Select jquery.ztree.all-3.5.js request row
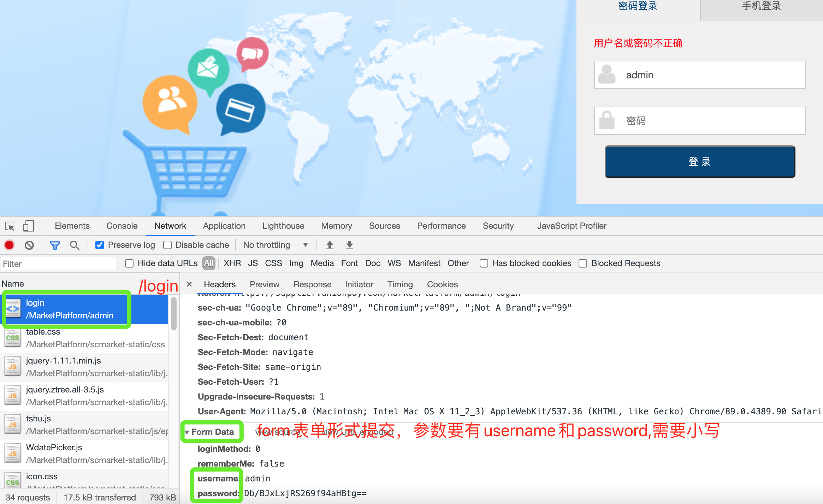Viewport: 823px width, 504px height. click(84, 396)
